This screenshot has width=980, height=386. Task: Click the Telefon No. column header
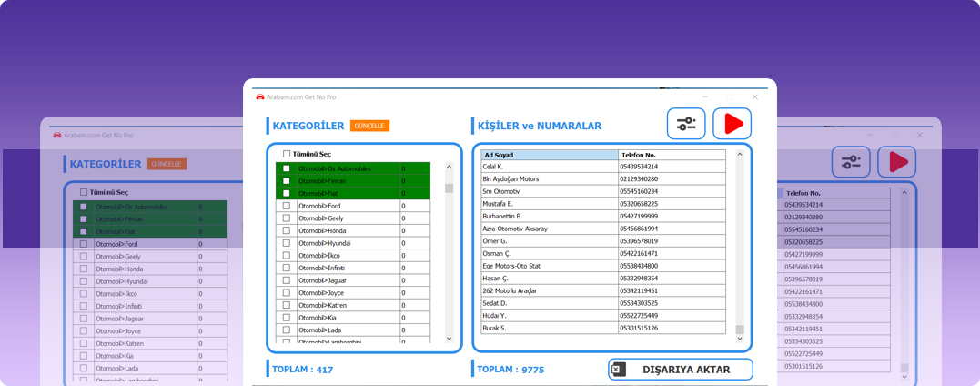[672, 155]
